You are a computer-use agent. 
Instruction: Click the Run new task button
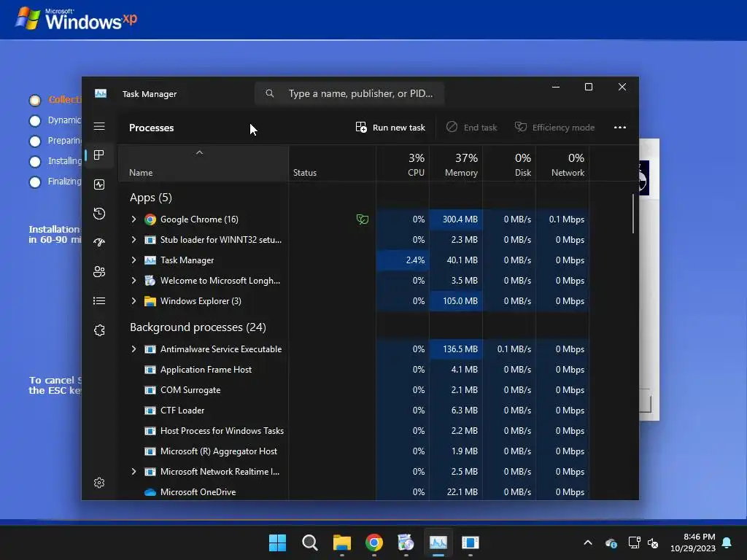point(390,128)
